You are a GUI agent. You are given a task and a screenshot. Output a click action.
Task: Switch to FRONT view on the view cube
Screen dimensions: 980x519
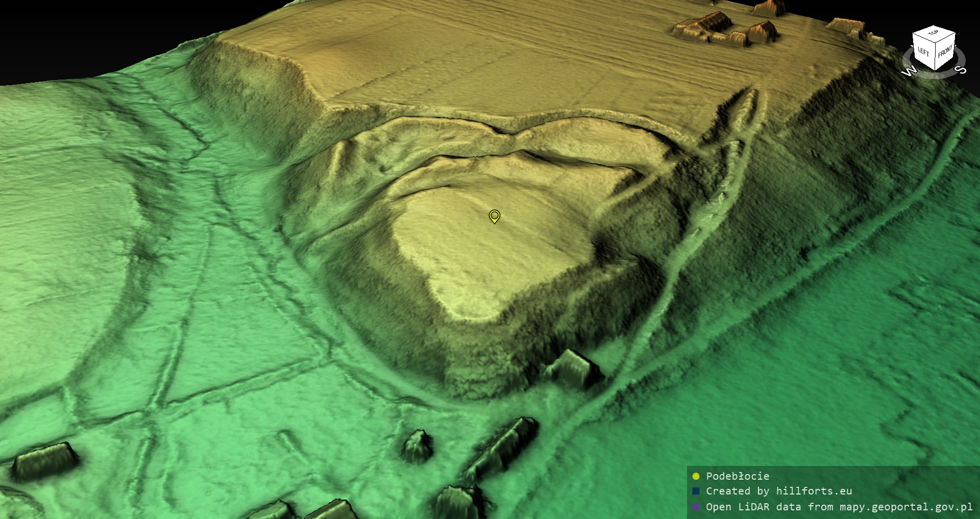pos(945,51)
